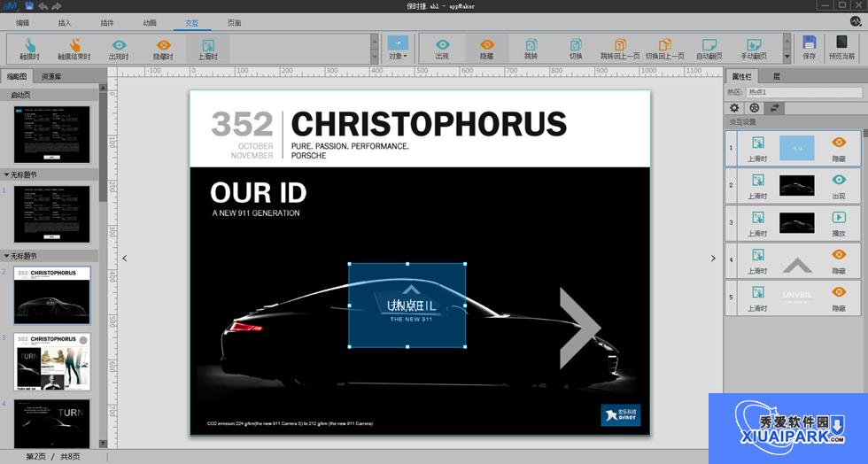Click the blue object swatch in interaction 1
This screenshot has height=464, width=868.
click(796, 148)
